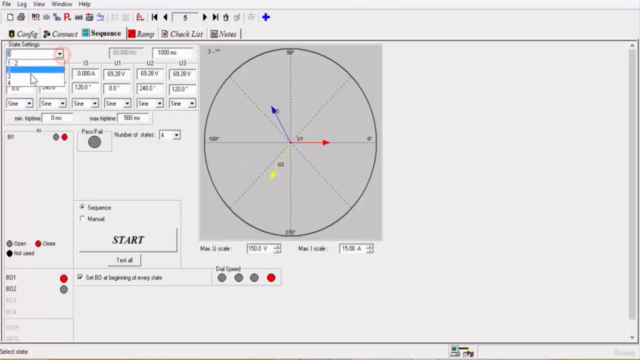640x360 pixels.
Task: Go to next record arrow
Action: [x=204, y=17]
